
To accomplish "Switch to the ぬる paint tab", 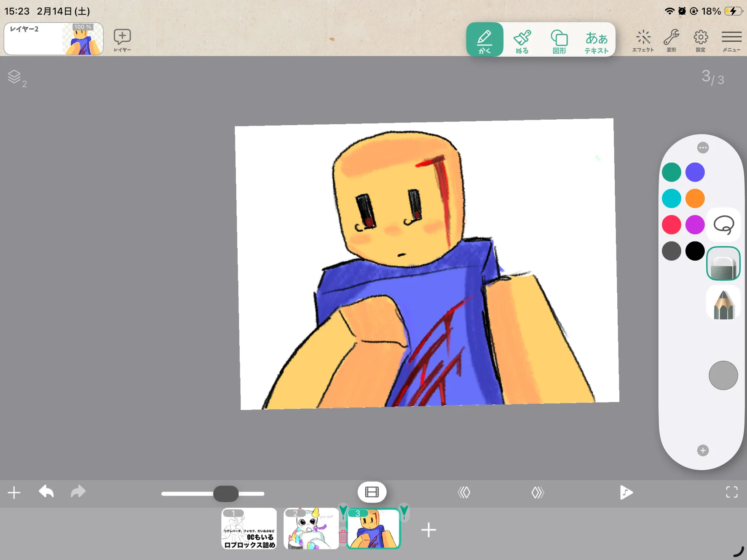I will [x=522, y=41].
